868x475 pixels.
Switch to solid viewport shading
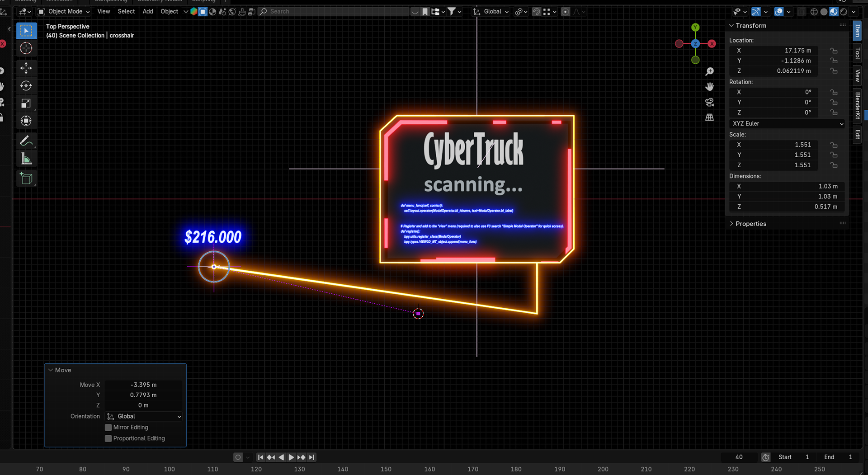pos(824,12)
